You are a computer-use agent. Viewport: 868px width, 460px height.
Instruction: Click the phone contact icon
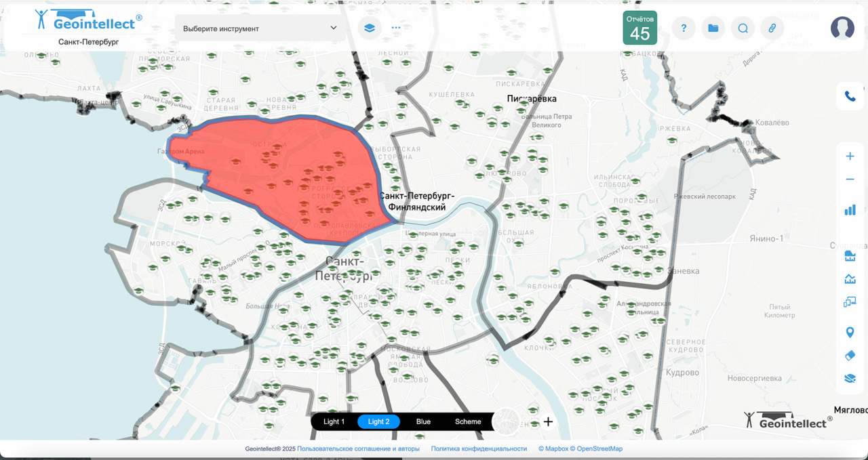(850, 97)
